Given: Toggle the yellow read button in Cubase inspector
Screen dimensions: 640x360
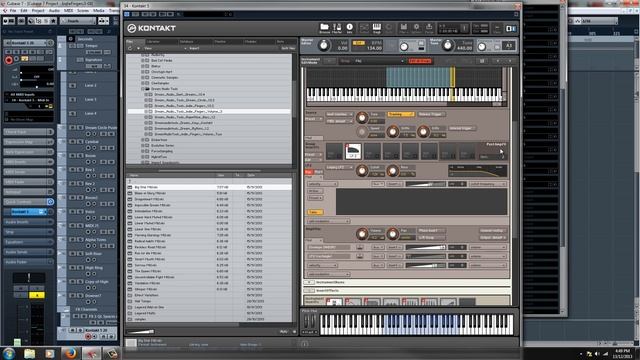Looking at the screenshot, I should 24,59.
